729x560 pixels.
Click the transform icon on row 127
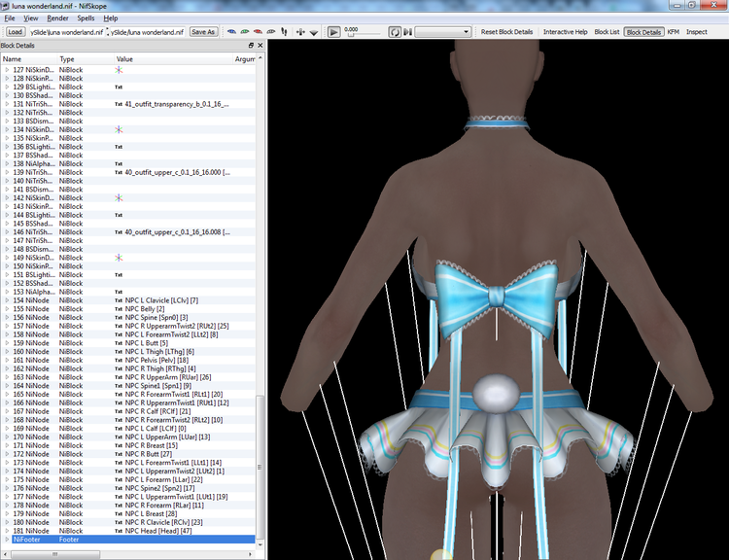(x=119, y=70)
